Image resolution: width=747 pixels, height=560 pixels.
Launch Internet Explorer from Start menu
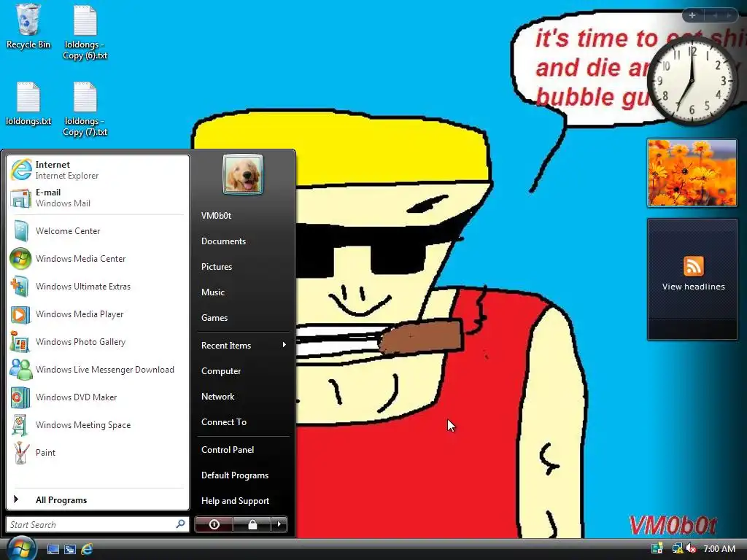click(98, 170)
